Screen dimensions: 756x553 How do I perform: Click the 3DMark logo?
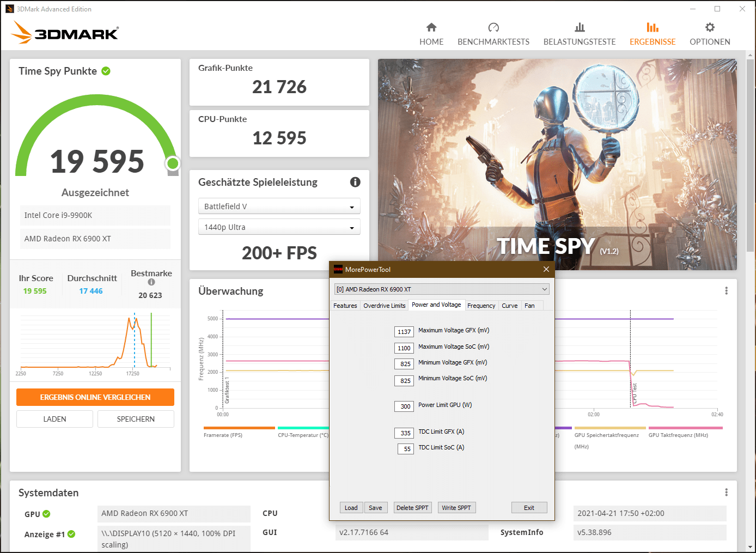65,32
